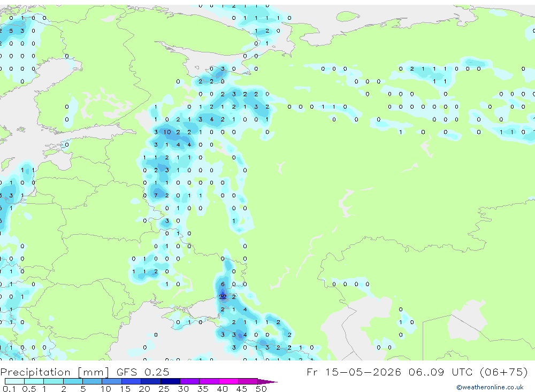Screen dimensions: 535x392
Task: Choose the 25–30 mm violet legend box
Action: 170,381
